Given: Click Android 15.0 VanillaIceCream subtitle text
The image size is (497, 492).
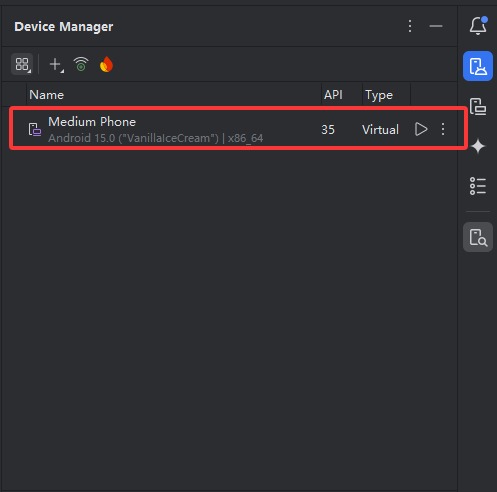Looking at the screenshot, I should coord(155,138).
